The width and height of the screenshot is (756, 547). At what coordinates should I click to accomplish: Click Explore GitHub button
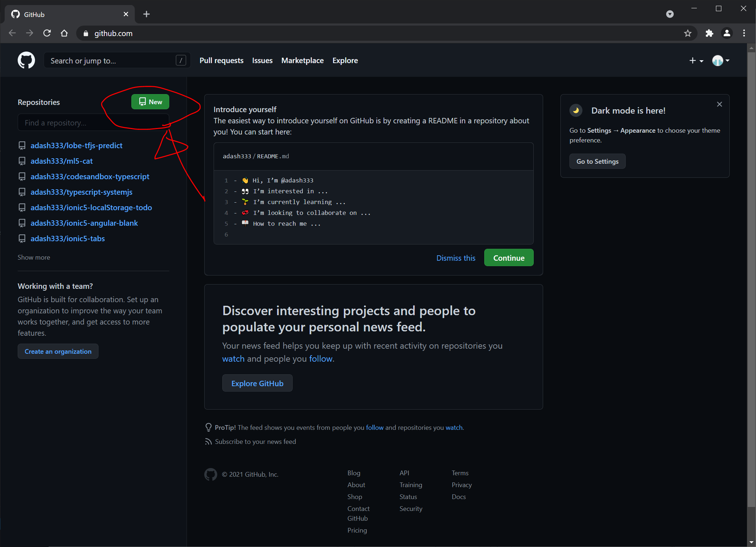click(257, 383)
